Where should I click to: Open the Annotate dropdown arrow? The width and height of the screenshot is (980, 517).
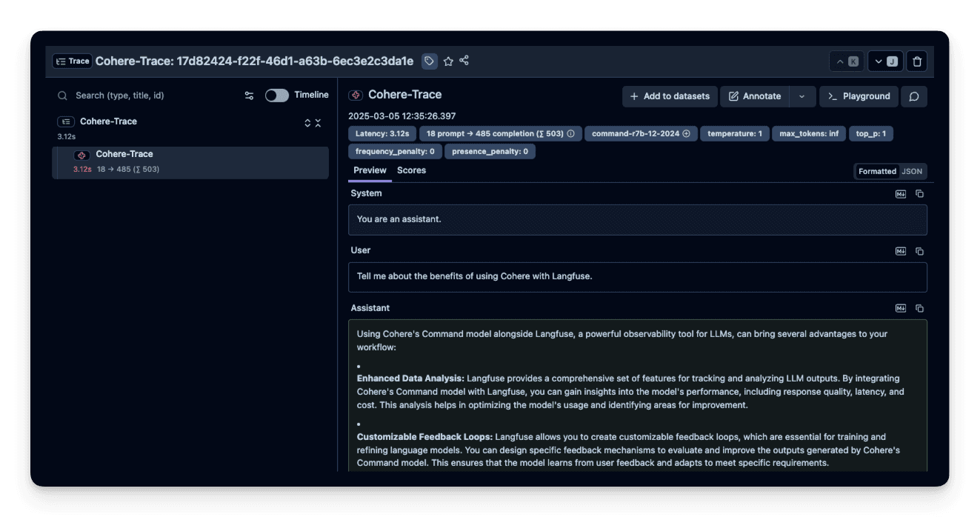pyautogui.click(x=801, y=96)
